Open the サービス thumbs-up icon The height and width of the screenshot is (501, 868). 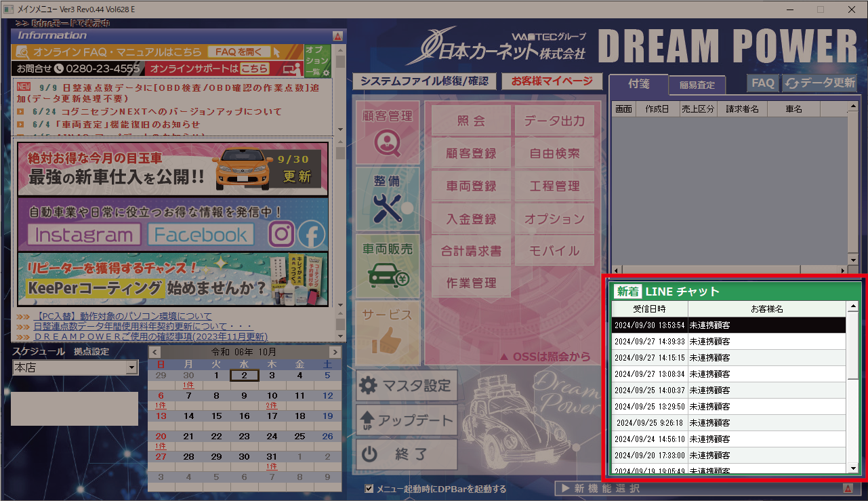(x=388, y=332)
